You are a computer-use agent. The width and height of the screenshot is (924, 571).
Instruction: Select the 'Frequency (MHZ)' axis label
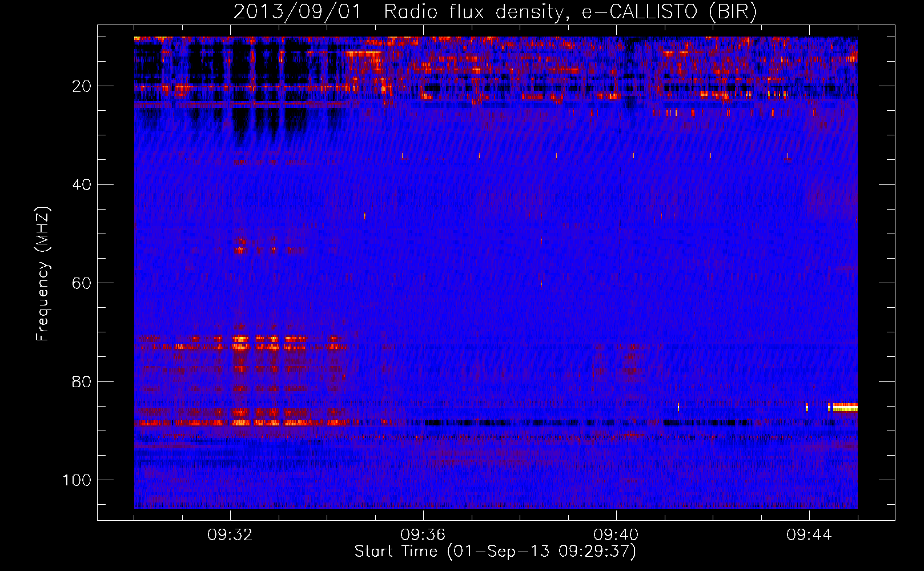(x=43, y=274)
